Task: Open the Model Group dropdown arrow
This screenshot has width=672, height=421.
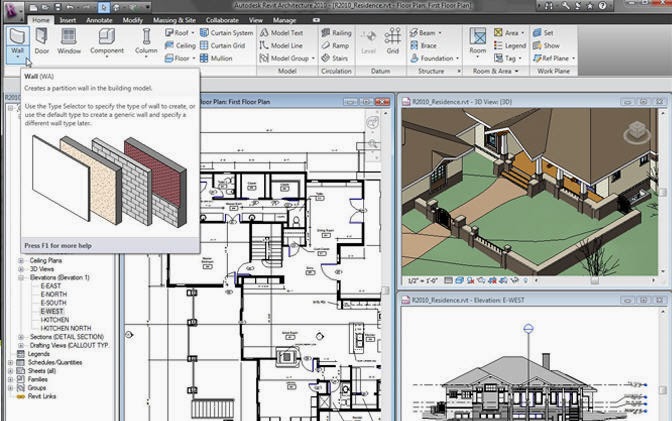Action: (x=313, y=58)
